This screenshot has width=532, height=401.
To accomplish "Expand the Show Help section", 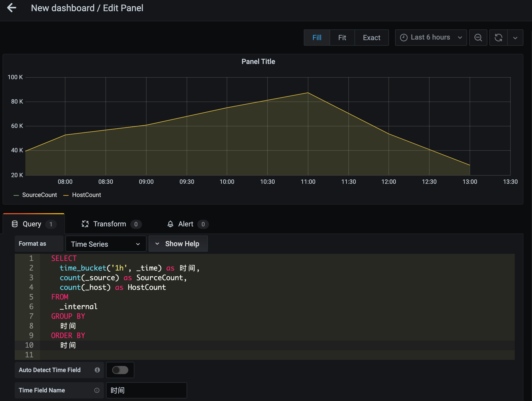I will [x=177, y=243].
